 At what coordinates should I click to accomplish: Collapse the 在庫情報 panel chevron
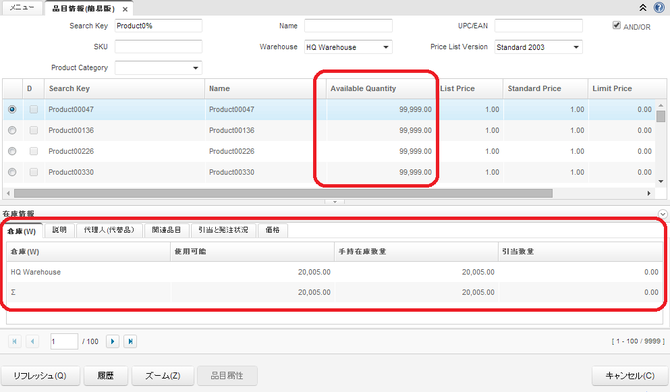[663, 214]
